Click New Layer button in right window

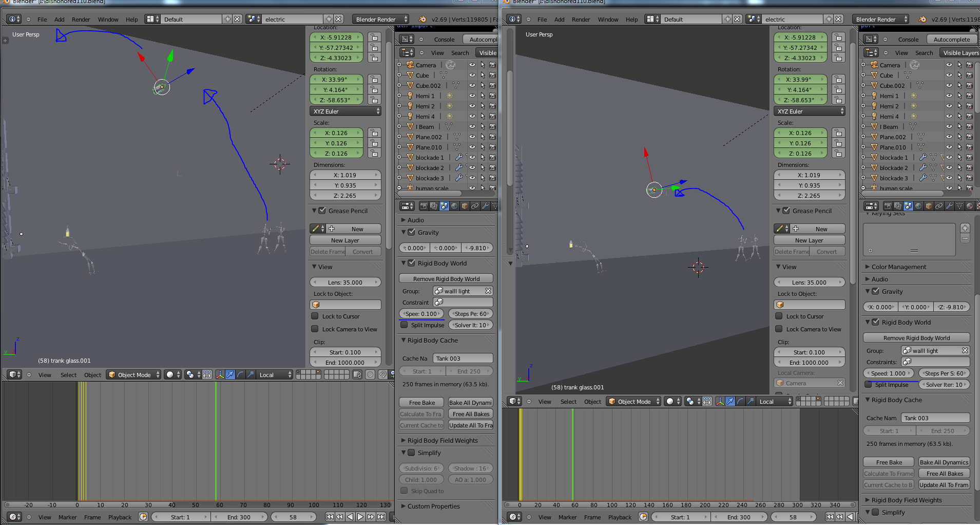point(809,240)
